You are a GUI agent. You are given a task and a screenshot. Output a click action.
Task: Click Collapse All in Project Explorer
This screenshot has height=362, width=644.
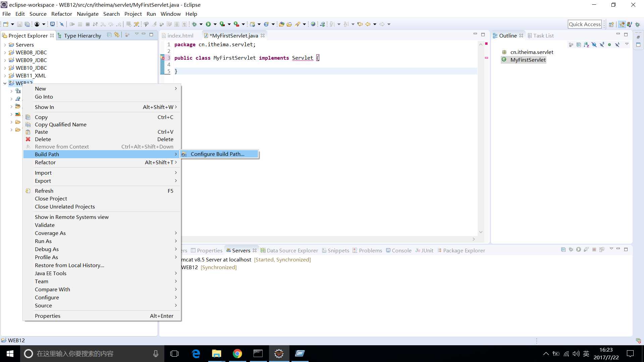(x=109, y=35)
